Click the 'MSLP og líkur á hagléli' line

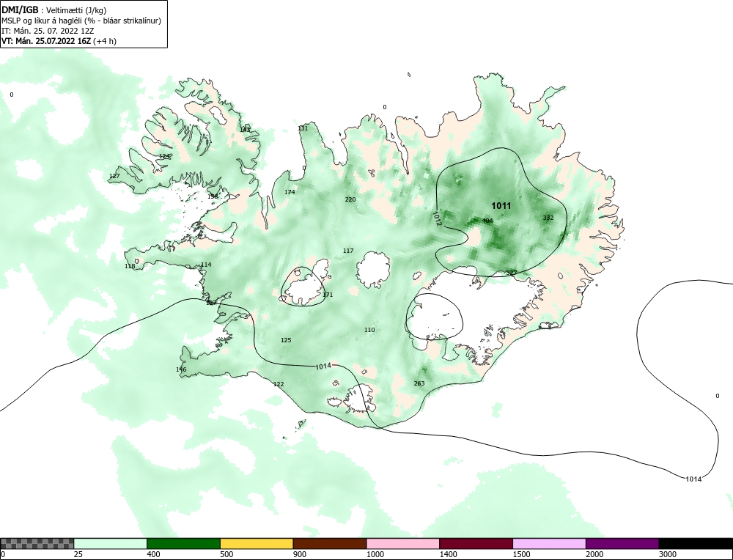coord(81,21)
